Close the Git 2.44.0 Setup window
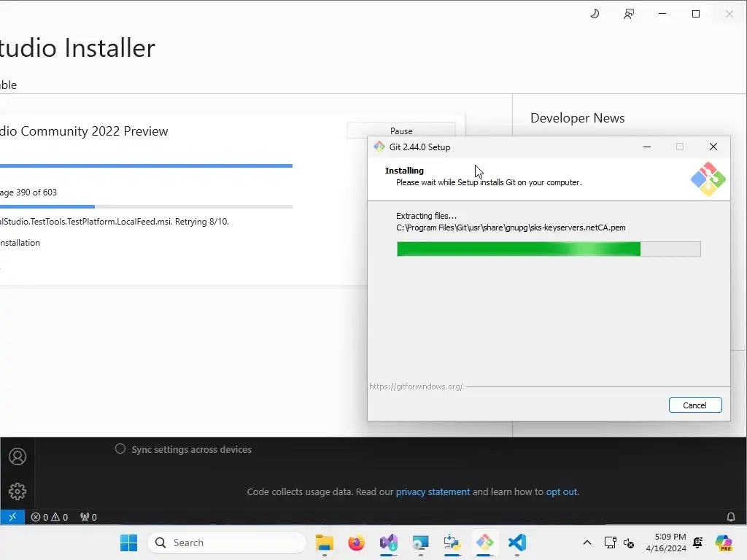The image size is (747, 560). click(713, 147)
